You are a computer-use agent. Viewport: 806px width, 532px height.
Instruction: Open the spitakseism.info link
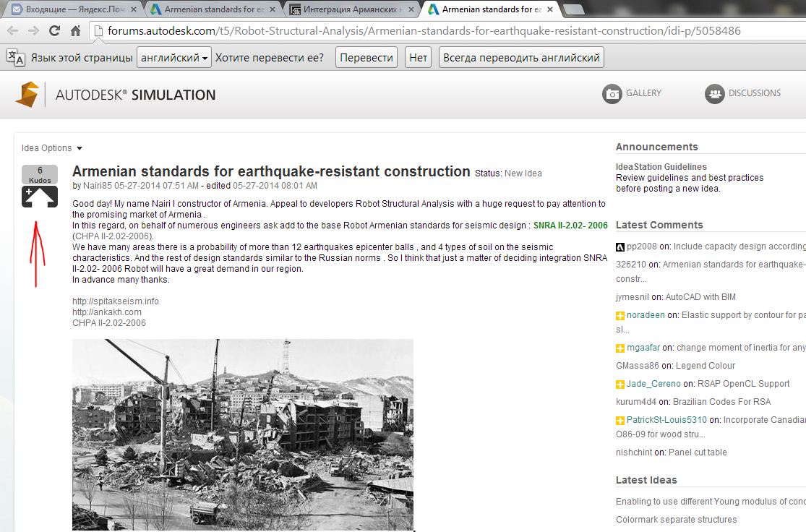115,301
